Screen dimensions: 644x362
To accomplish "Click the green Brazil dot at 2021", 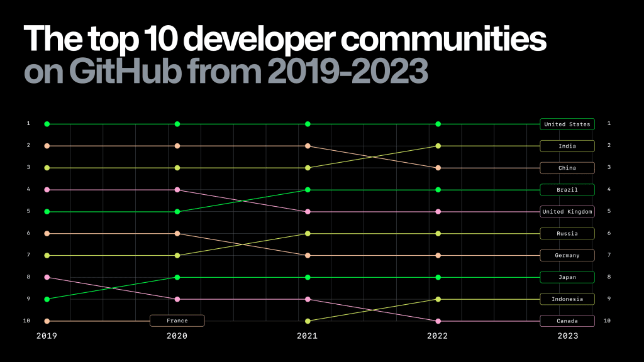I will (x=307, y=190).
